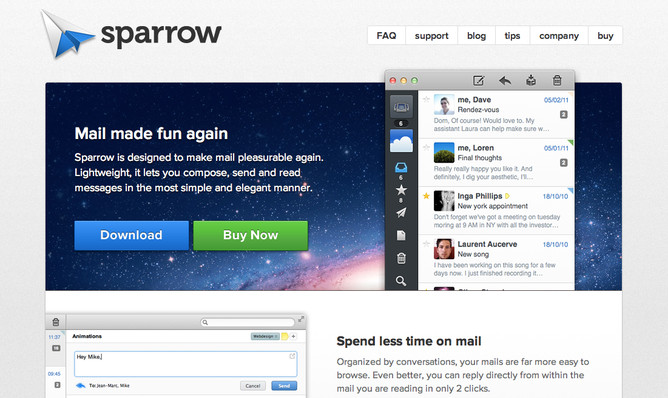This screenshot has width=668, height=398.
Task: Open the sent mail paper plane icon
Action: [401, 213]
